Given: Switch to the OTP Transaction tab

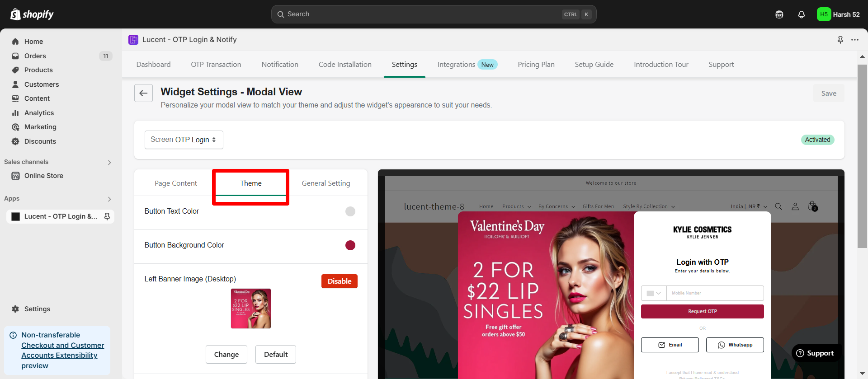Looking at the screenshot, I should [216, 65].
